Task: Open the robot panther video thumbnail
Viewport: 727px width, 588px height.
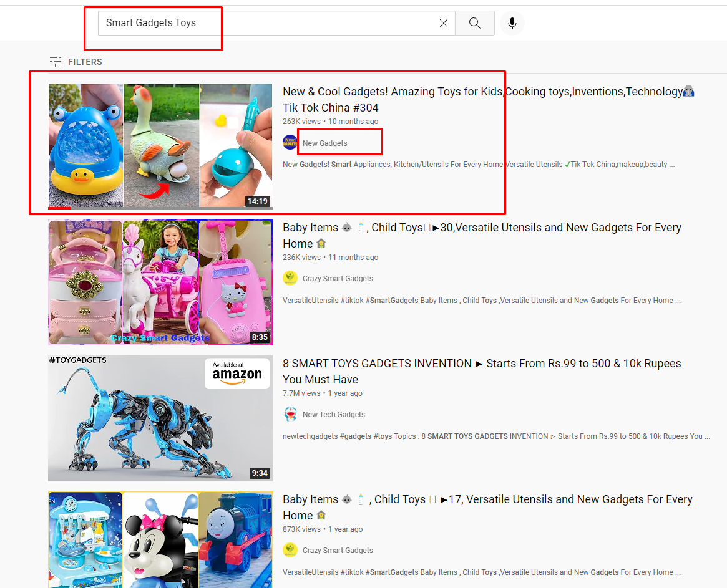Action: pyautogui.click(x=160, y=418)
